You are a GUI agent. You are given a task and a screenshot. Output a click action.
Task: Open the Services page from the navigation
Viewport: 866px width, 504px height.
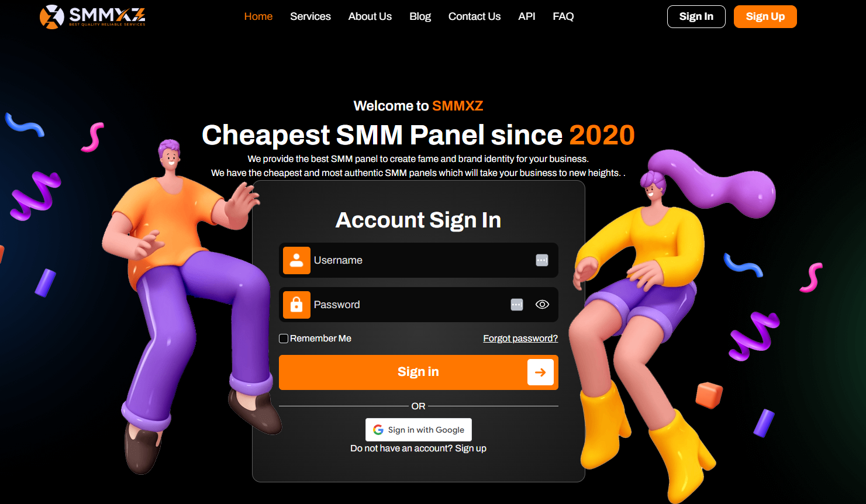pyautogui.click(x=310, y=16)
